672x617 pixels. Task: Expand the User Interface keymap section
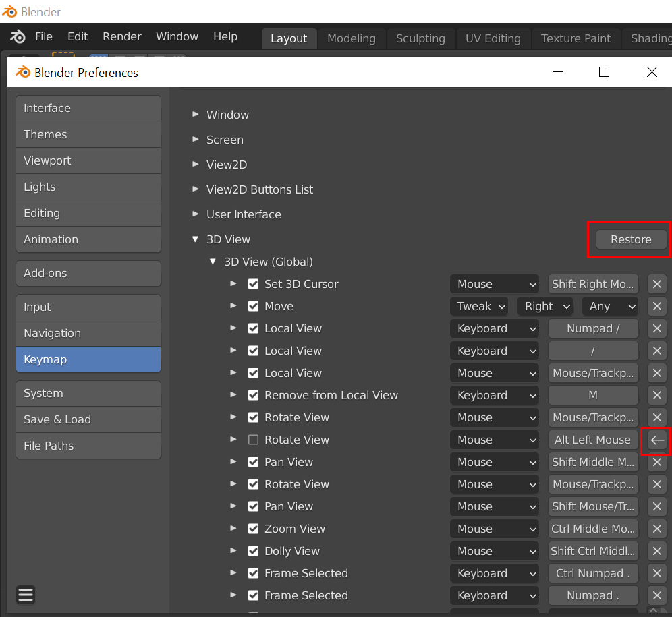[196, 214]
